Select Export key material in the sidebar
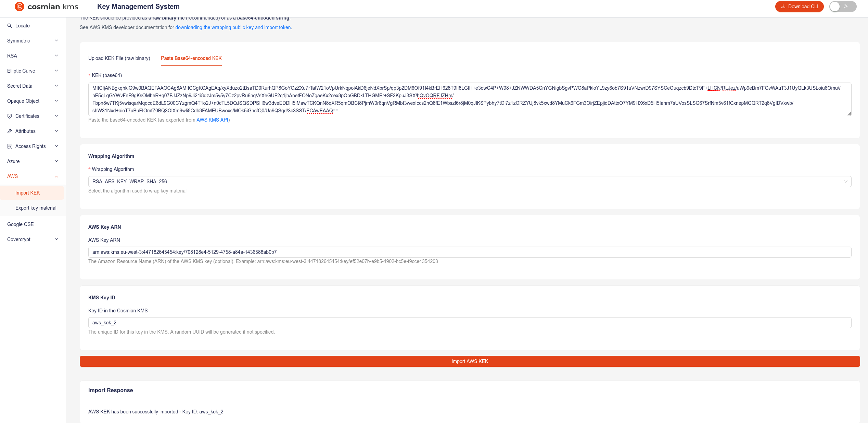This screenshot has height=423, width=868. pyautogui.click(x=36, y=208)
